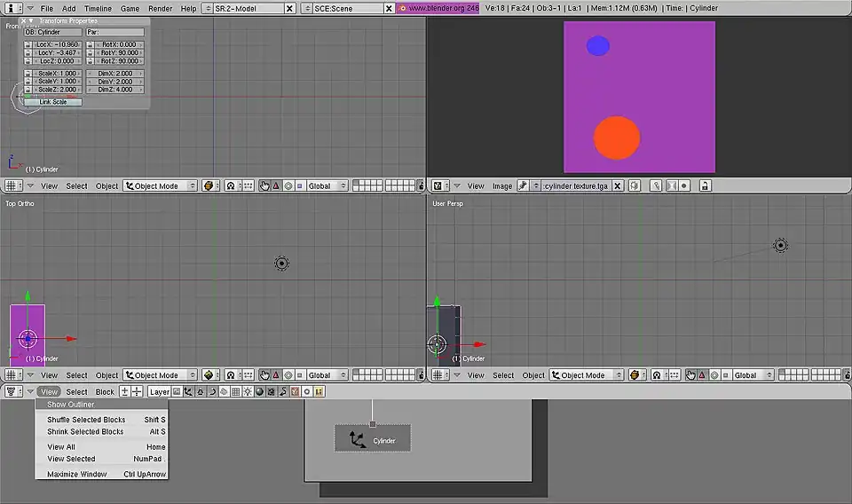The image size is (852, 504).
Task: Toggle the 3D manipulator hand icon in Top view
Action: click(264, 375)
